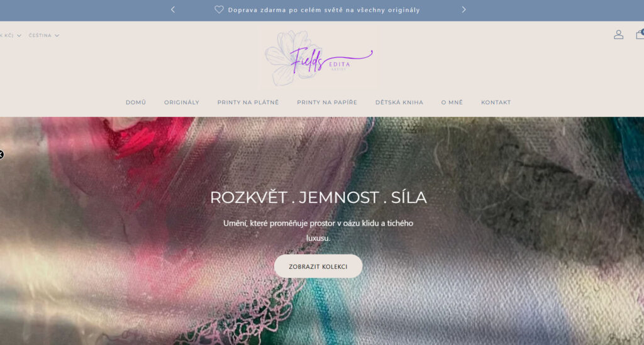Open the Domů menu item
This screenshot has height=345, width=644.
(136, 102)
